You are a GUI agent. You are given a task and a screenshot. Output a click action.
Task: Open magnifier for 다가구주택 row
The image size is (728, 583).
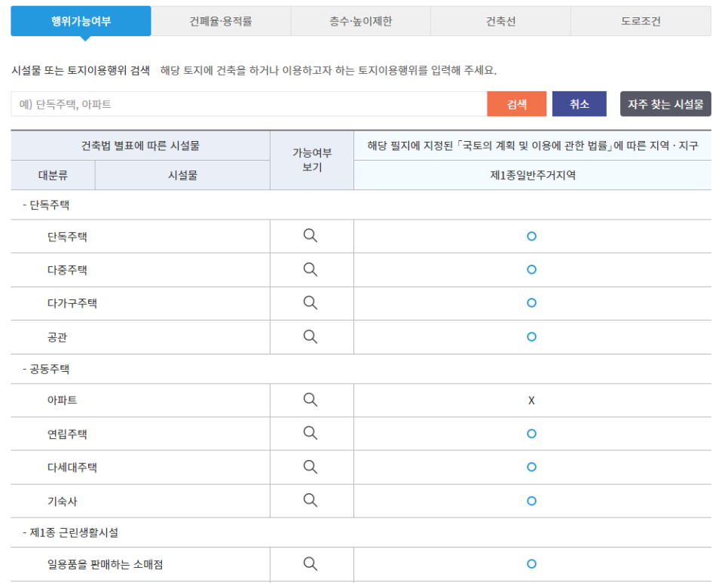tap(310, 303)
